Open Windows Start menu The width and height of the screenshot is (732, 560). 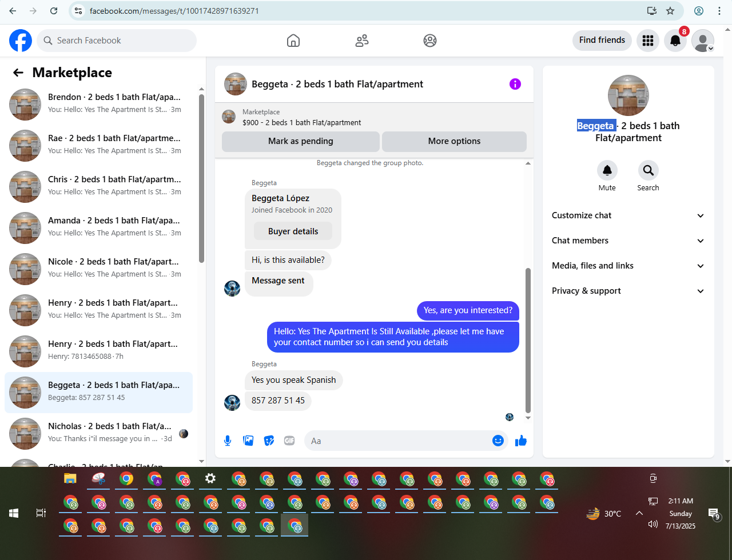tap(14, 513)
